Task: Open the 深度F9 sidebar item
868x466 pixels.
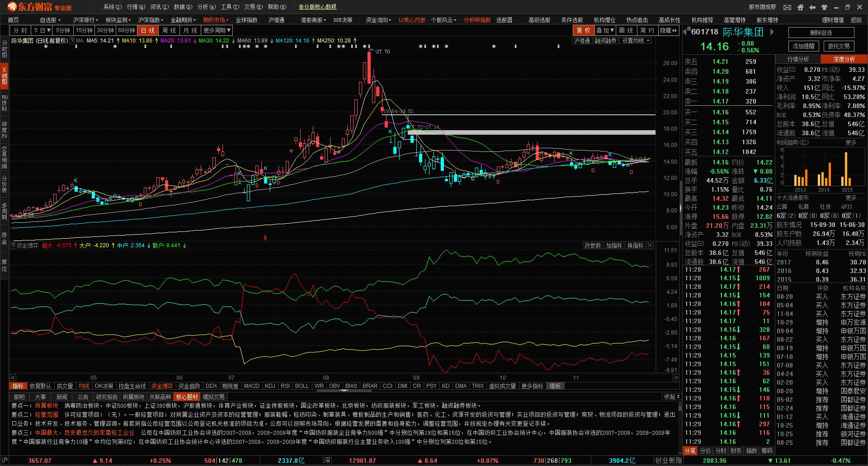Action: (5, 130)
